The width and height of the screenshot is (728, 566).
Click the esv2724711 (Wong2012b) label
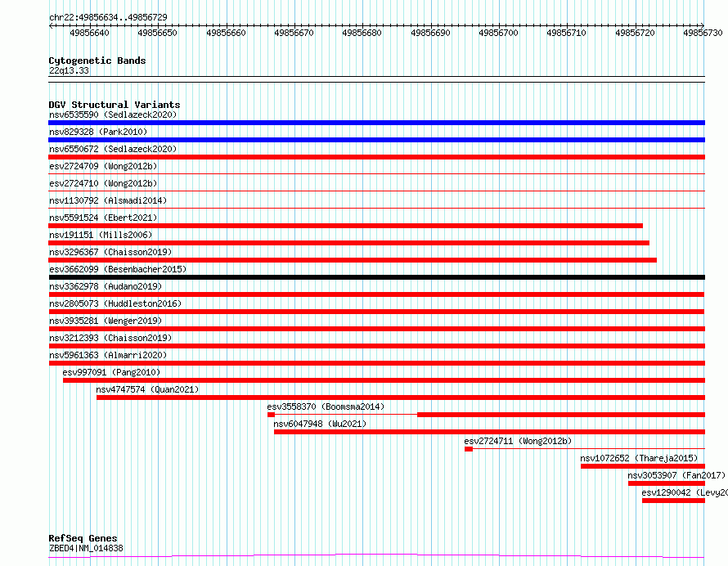point(518,441)
